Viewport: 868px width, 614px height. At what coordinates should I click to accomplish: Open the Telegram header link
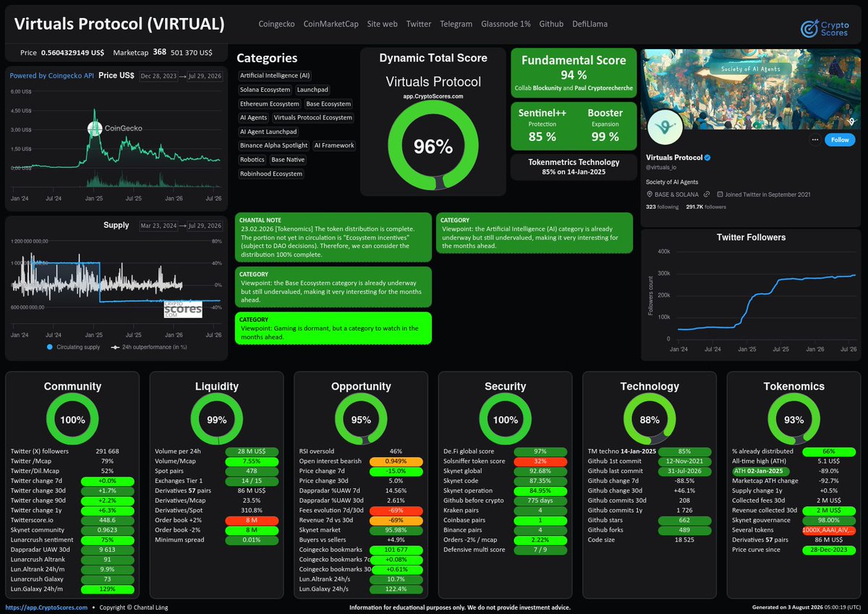point(456,24)
